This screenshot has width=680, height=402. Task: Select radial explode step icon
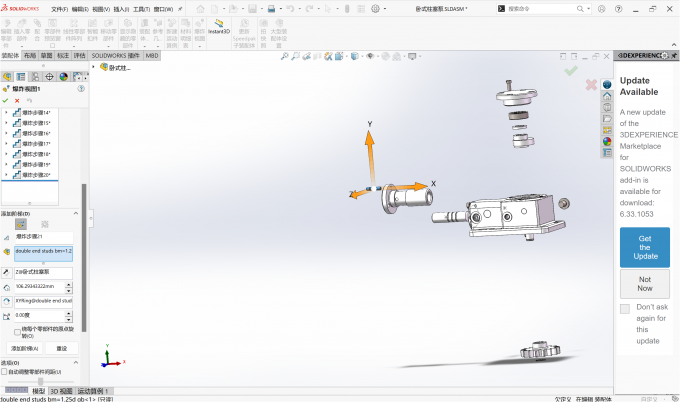pos(45,224)
